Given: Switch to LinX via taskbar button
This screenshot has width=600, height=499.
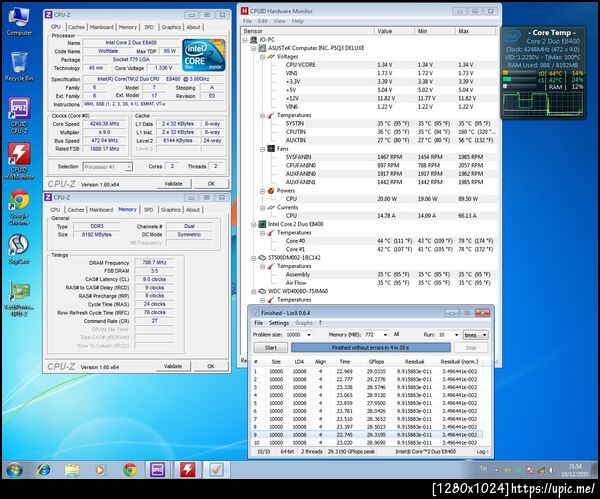Looking at the screenshot, I should (216, 470).
